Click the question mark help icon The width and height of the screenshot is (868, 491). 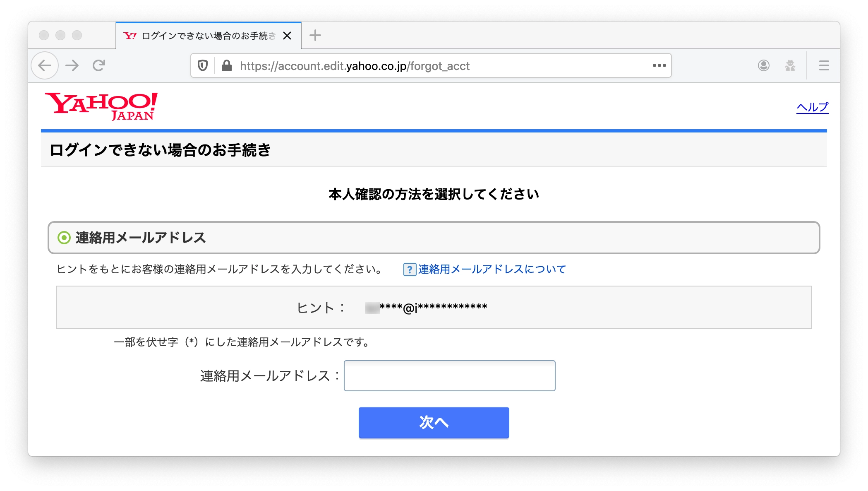tap(409, 270)
